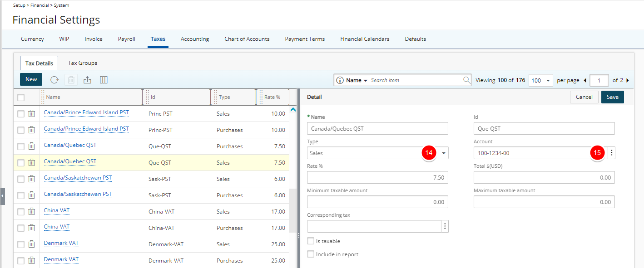Screen dimensions: 644x268
Task: Expand the Type dropdown arrow
Action: [x=444, y=153]
